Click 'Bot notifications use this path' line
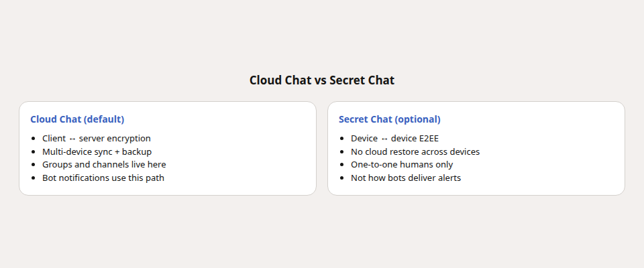Viewport: 644px width, 268px height. pyautogui.click(x=103, y=178)
